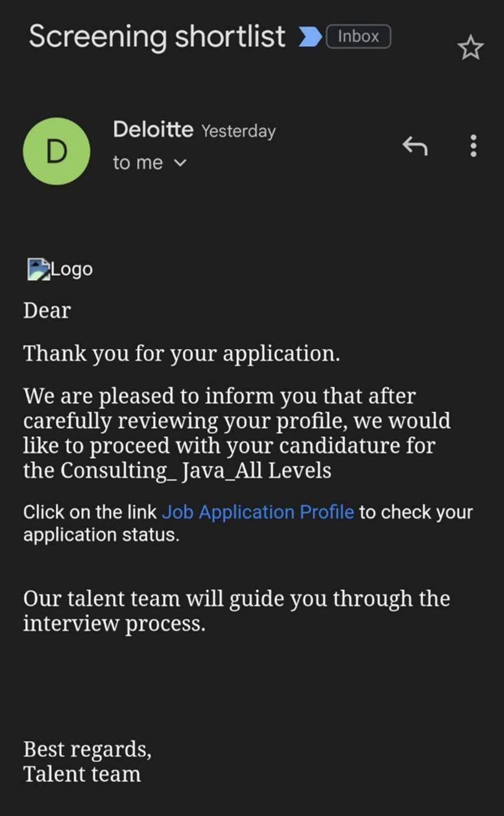The image size is (504, 816).
Task: Tap the "Best regards, Talent team" signature
Action: click(87, 761)
